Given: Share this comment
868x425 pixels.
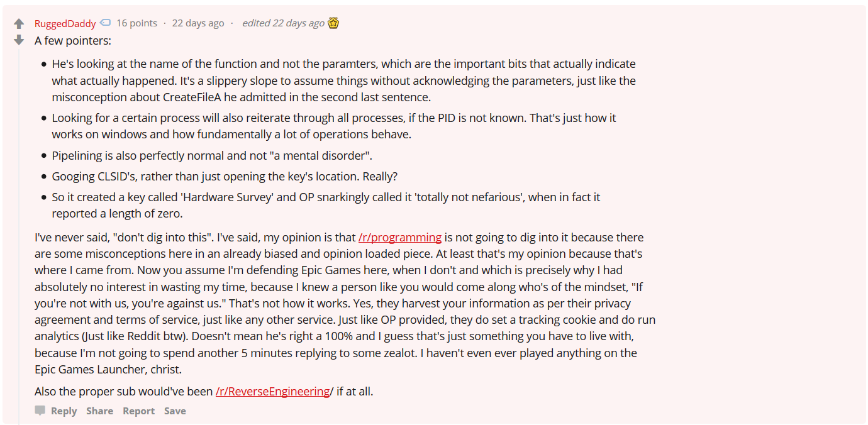Looking at the screenshot, I should click(100, 411).
